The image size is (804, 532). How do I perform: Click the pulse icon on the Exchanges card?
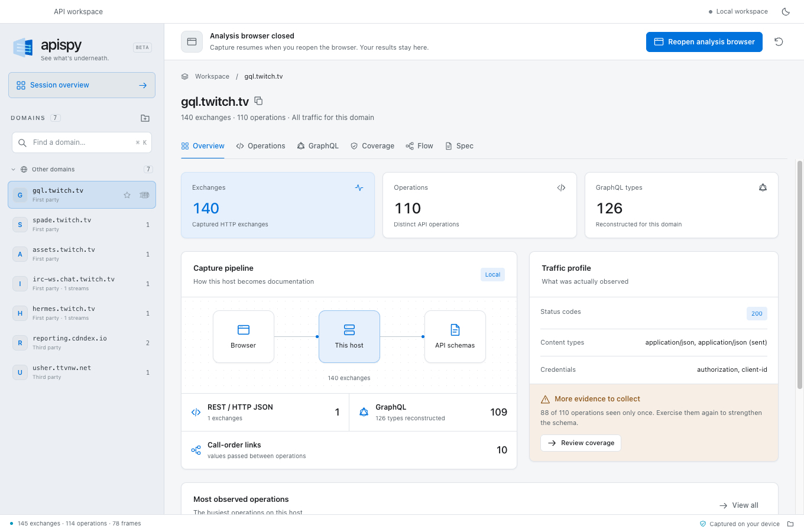pyautogui.click(x=359, y=187)
